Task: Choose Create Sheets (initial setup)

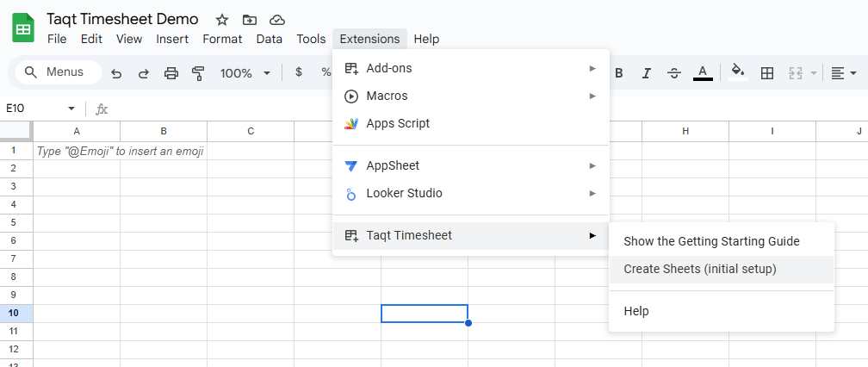Action: pyautogui.click(x=722, y=269)
